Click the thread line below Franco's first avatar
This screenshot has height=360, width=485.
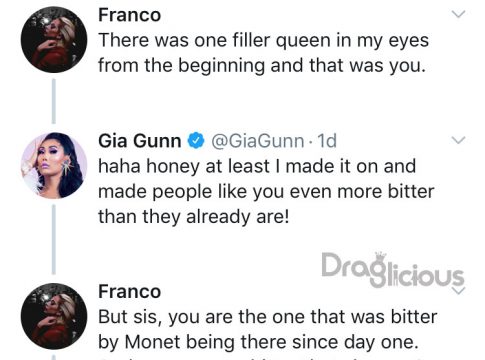(x=54, y=101)
